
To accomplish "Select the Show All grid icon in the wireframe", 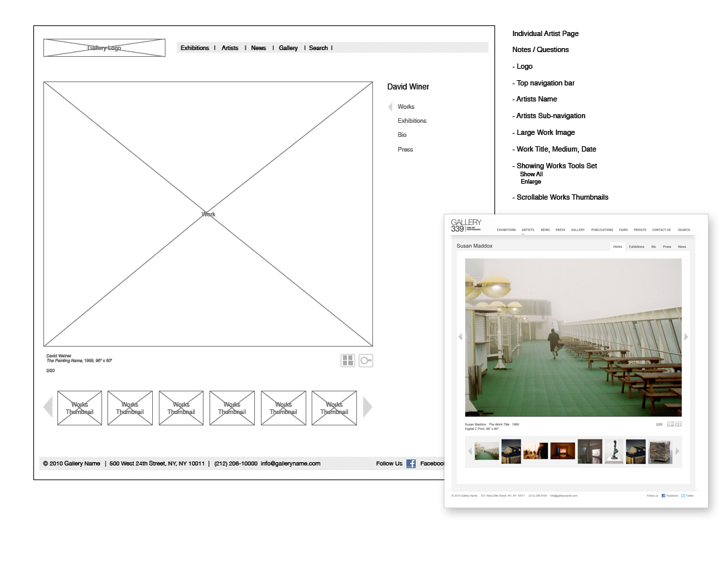I will click(x=348, y=360).
